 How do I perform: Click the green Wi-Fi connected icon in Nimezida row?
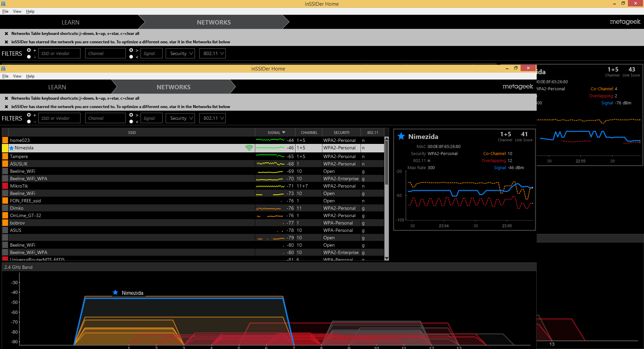coord(249,148)
